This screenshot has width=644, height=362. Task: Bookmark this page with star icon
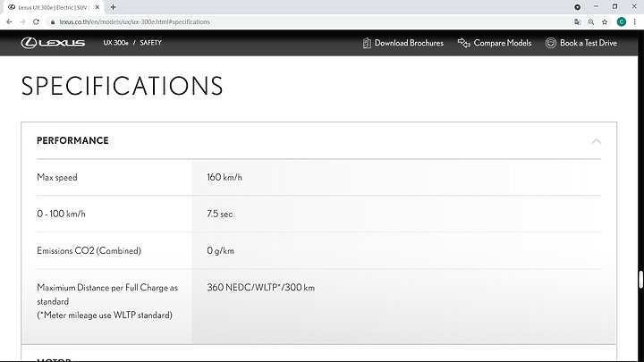[x=605, y=21]
